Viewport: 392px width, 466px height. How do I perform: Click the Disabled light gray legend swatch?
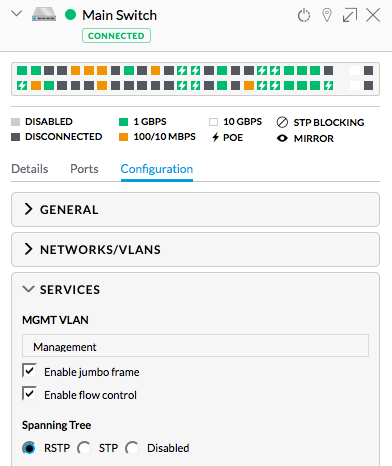(x=15, y=122)
